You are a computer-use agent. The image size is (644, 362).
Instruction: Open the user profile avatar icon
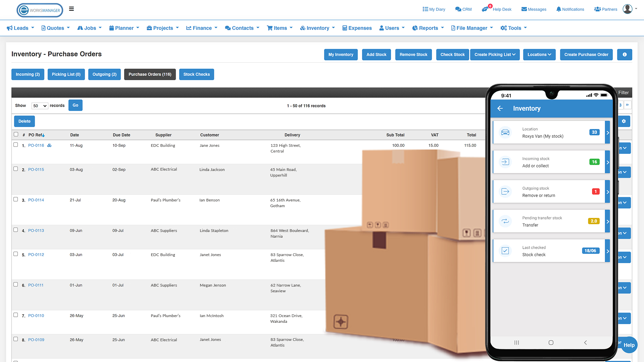point(627,9)
